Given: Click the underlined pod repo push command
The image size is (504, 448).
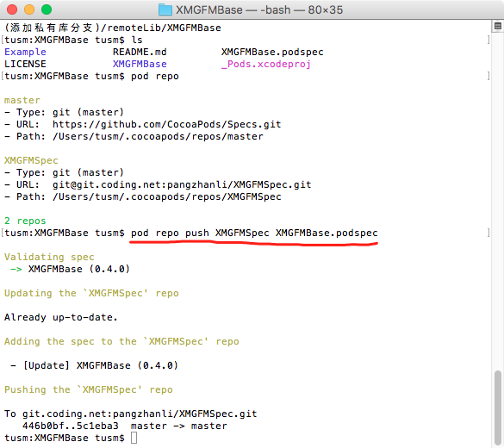Looking at the screenshot, I should pyautogui.click(x=254, y=233).
